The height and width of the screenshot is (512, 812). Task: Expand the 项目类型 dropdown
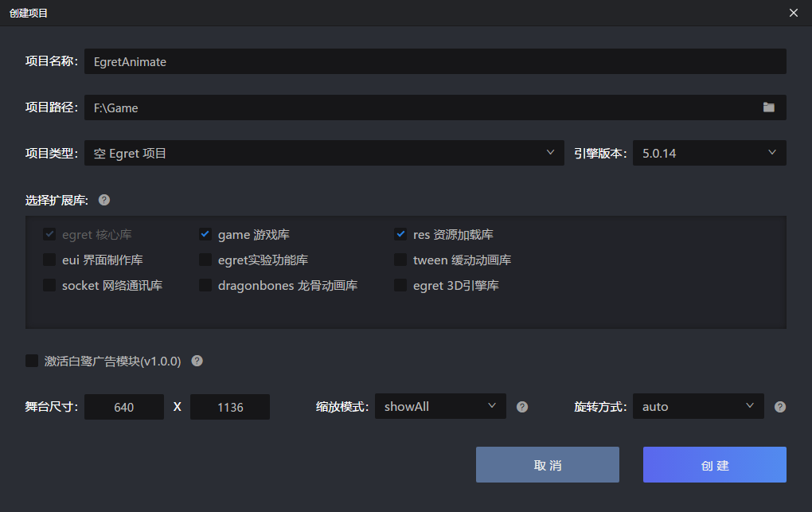coord(324,153)
